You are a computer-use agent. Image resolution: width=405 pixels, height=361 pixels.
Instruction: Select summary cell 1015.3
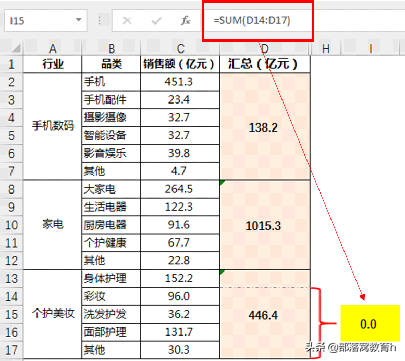pos(265,225)
